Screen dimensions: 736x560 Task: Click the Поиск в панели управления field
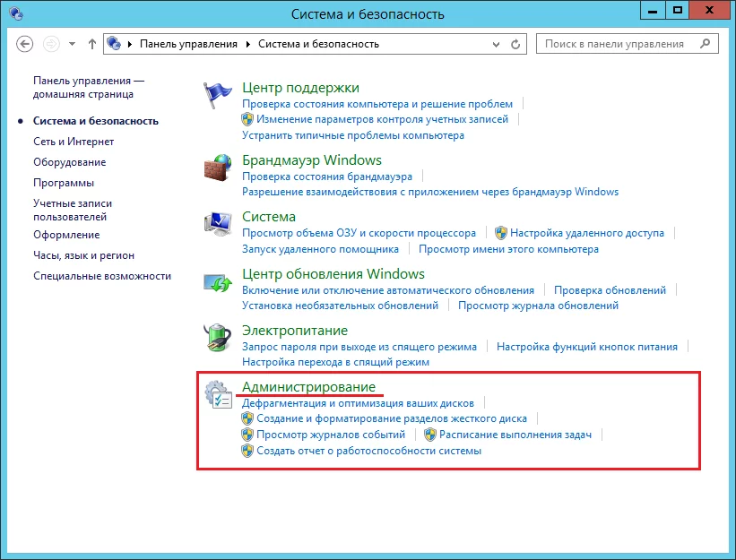619,44
